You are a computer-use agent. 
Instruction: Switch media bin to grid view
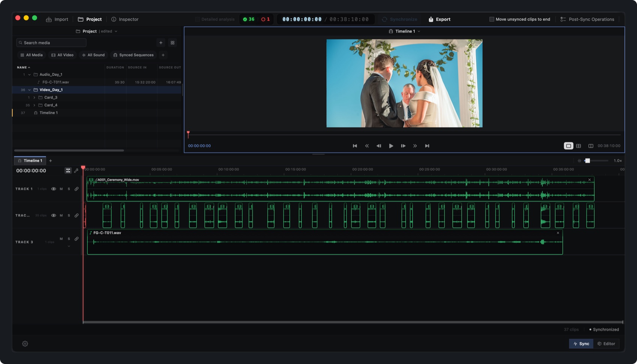click(x=172, y=43)
